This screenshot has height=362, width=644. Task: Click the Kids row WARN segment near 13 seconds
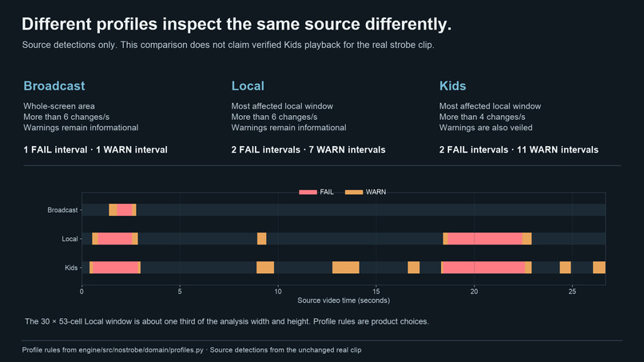[x=346, y=268]
